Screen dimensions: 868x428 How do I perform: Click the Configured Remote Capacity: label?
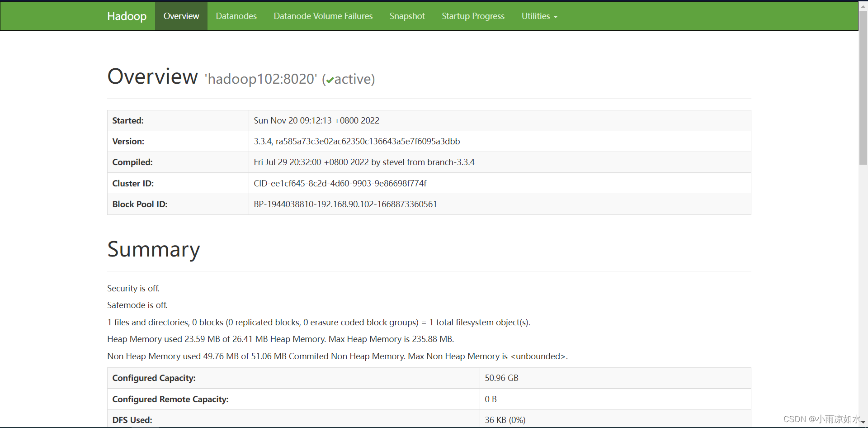click(x=170, y=399)
